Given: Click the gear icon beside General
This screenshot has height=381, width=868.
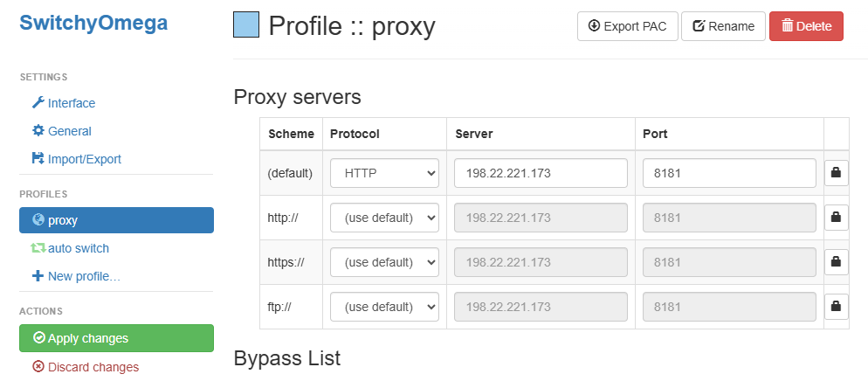Looking at the screenshot, I should (38, 131).
